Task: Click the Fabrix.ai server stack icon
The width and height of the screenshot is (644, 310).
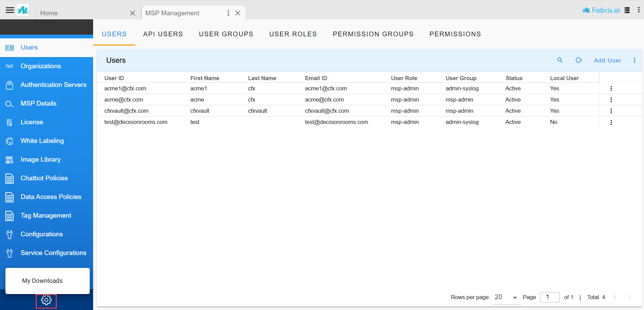Action: (x=627, y=10)
